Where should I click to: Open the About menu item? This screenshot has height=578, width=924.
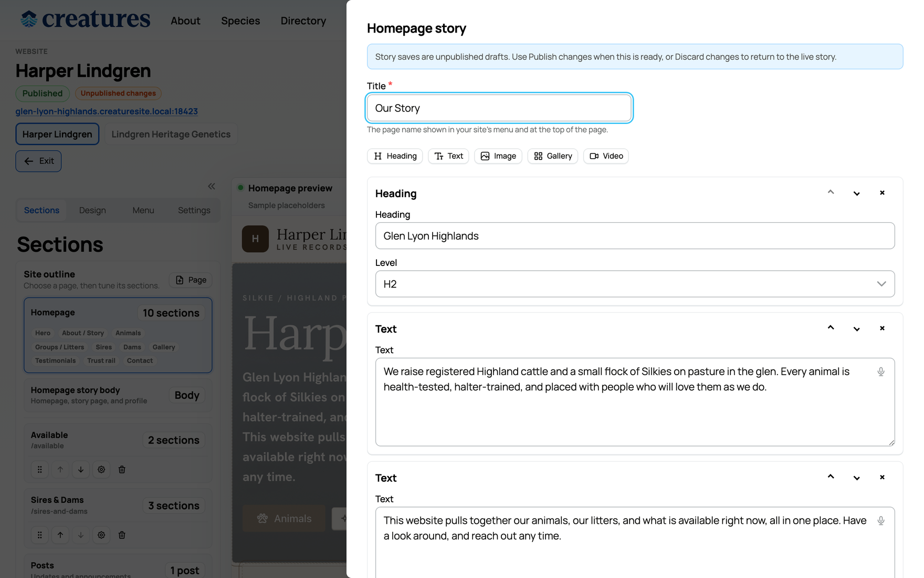[x=185, y=20]
